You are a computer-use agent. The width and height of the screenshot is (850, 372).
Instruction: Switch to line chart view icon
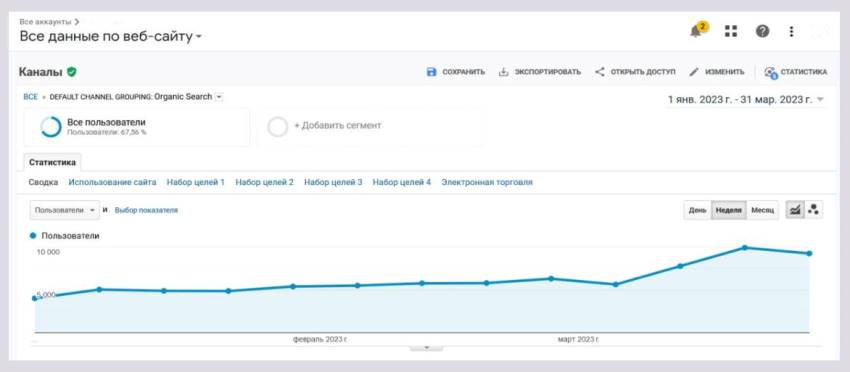pyautogui.click(x=795, y=210)
